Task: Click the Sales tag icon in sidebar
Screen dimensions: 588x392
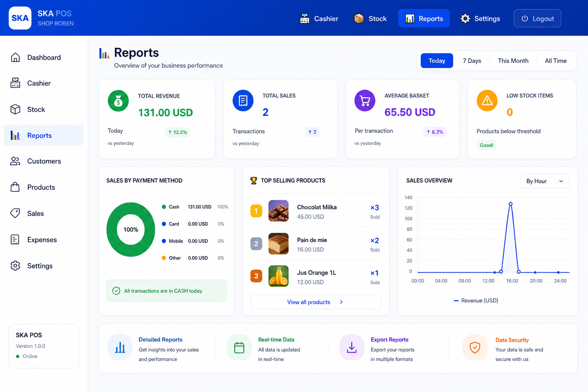Action: click(15, 213)
